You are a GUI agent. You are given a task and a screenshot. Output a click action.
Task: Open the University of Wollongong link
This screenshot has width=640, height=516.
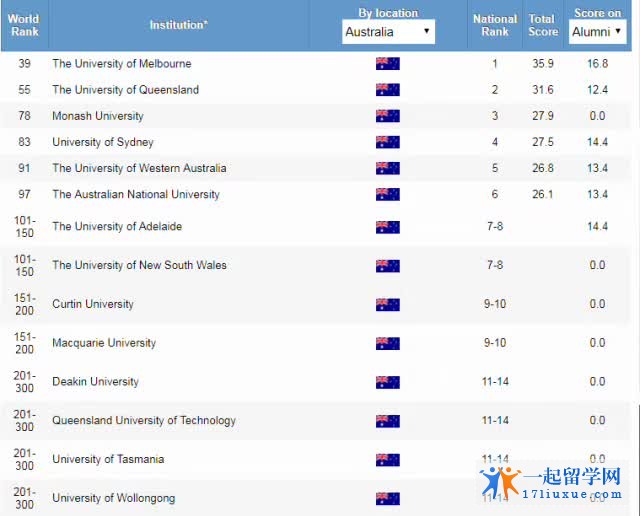[113, 498]
